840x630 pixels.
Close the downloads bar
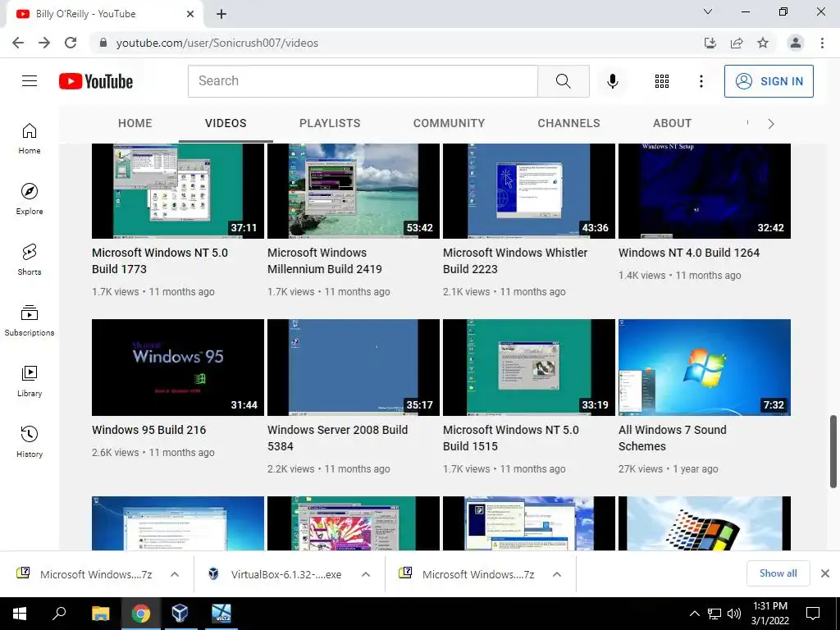(825, 573)
